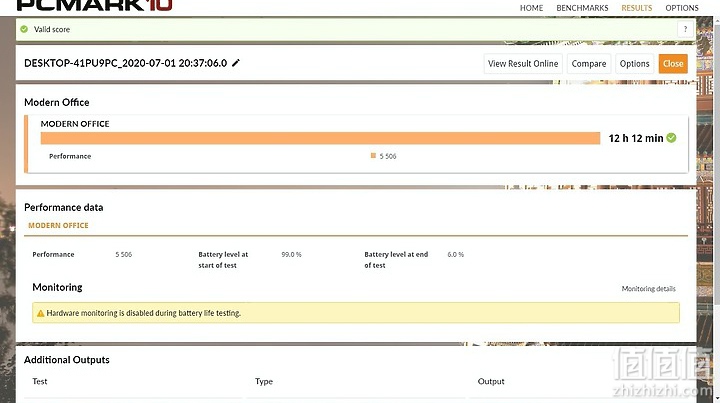Screen dimensions: 720x403
Task: Click the Type column header
Action: click(x=264, y=381)
